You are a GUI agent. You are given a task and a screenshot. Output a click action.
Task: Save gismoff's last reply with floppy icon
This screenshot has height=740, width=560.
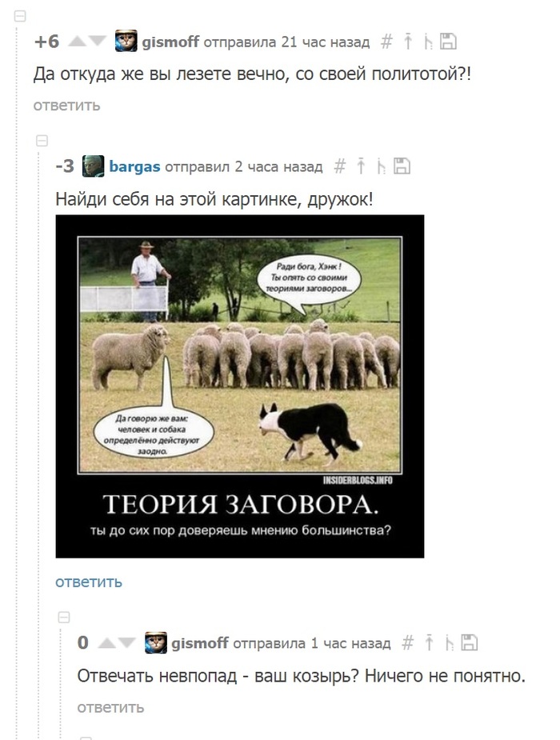click(x=470, y=642)
